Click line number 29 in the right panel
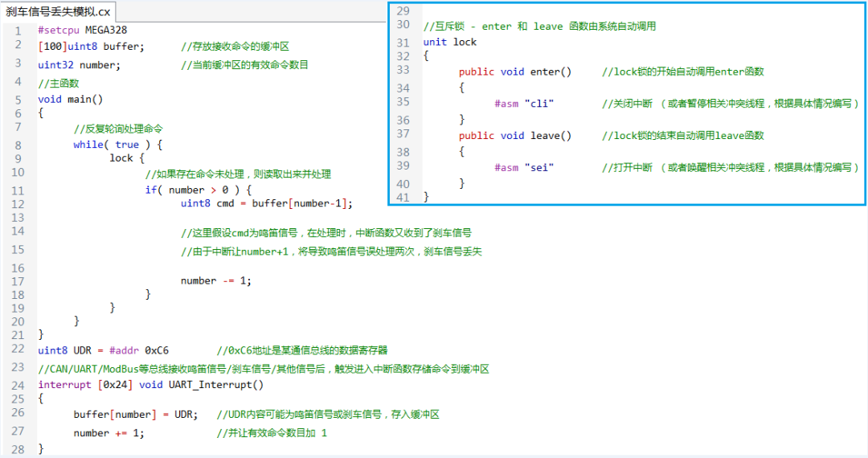 (403, 10)
